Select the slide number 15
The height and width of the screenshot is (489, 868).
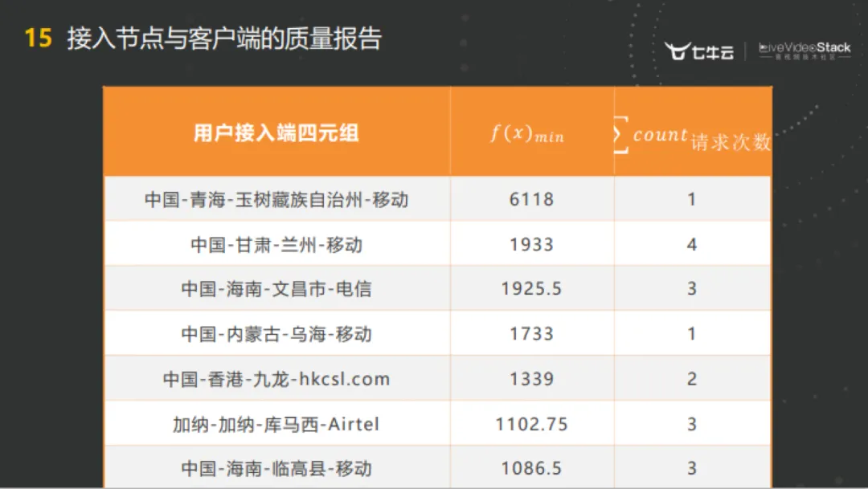tap(38, 38)
